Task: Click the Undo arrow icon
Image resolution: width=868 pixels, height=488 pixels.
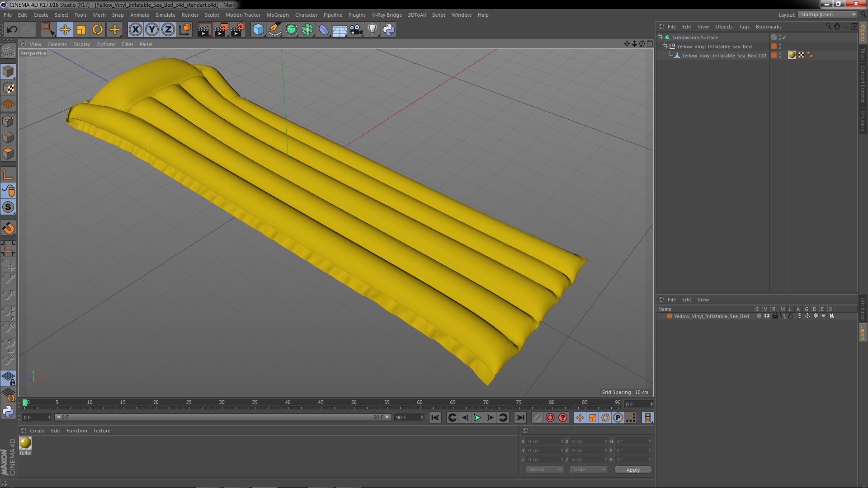Action: click(12, 30)
